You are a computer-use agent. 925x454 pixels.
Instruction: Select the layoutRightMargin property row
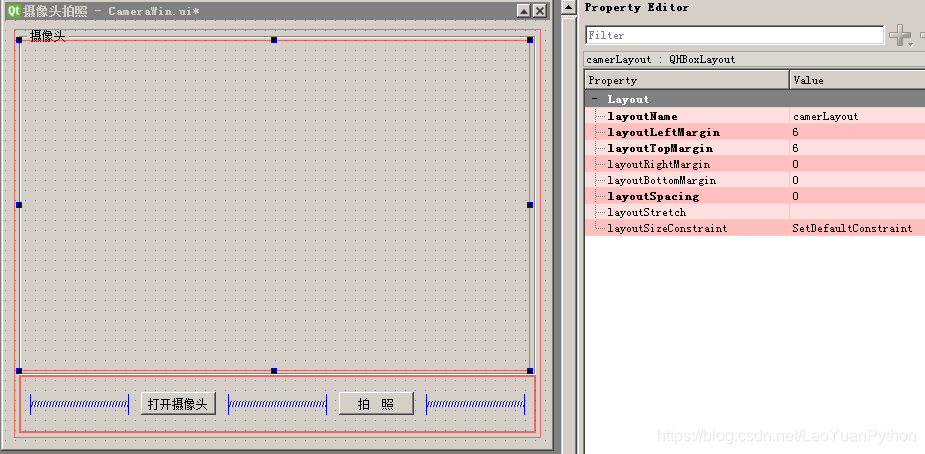click(x=755, y=164)
